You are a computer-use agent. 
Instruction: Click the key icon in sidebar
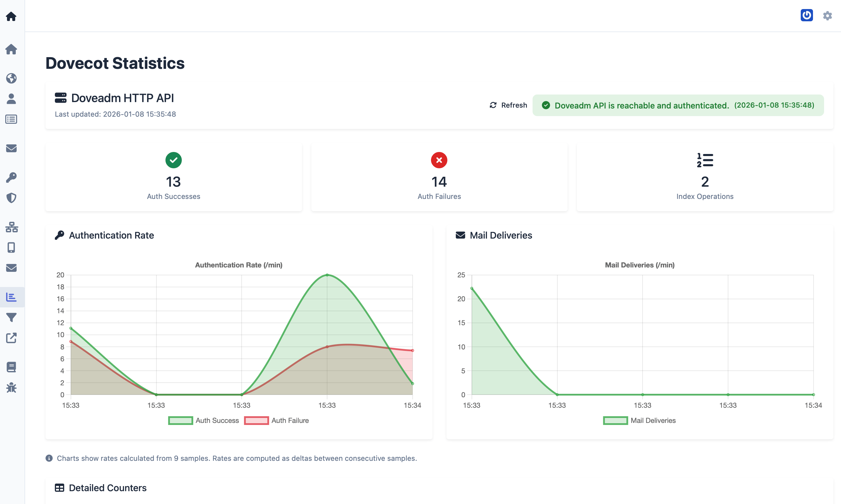tap(11, 177)
